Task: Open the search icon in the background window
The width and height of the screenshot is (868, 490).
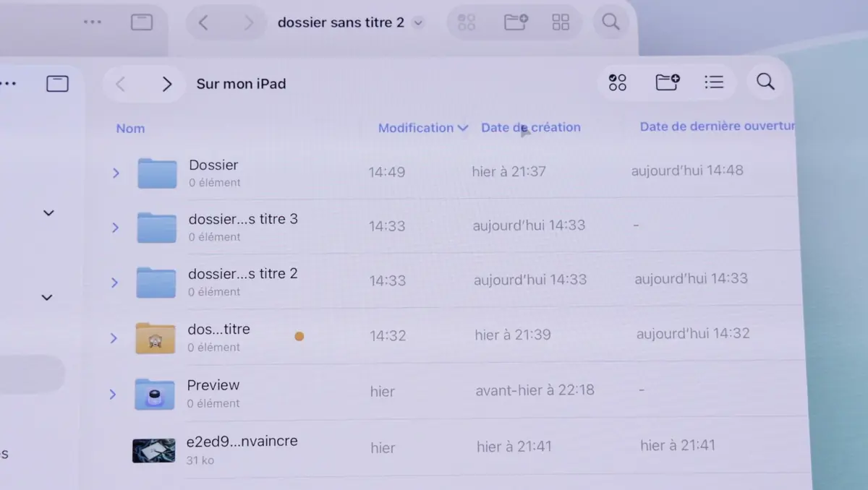Action: [x=610, y=22]
